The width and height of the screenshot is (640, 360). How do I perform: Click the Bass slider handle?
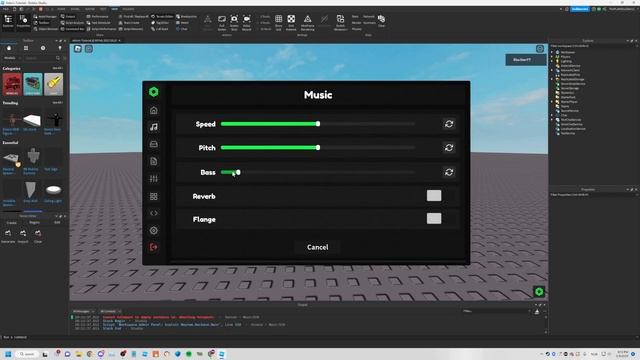tap(238, 172)
